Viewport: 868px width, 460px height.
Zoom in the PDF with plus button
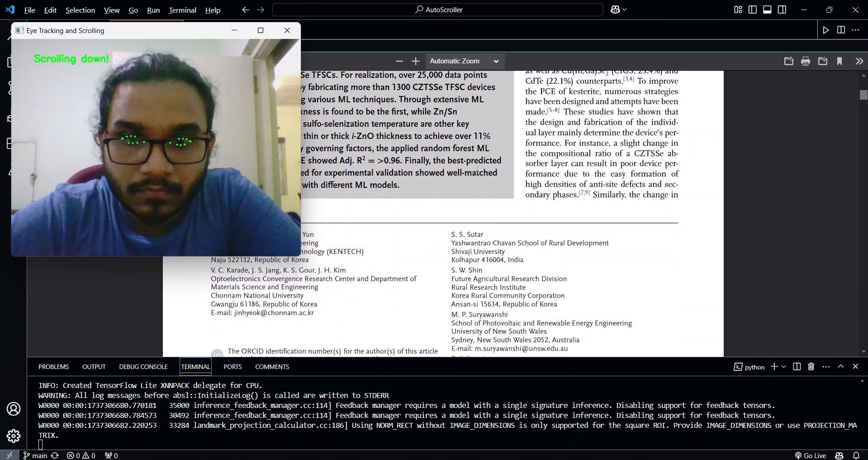pos(416,61)
